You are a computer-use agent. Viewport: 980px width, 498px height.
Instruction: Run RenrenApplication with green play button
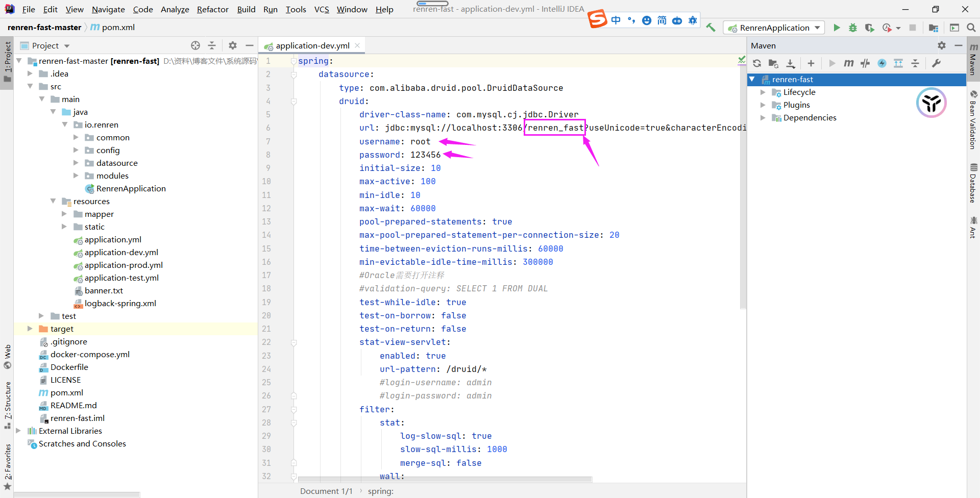[837, 28]
